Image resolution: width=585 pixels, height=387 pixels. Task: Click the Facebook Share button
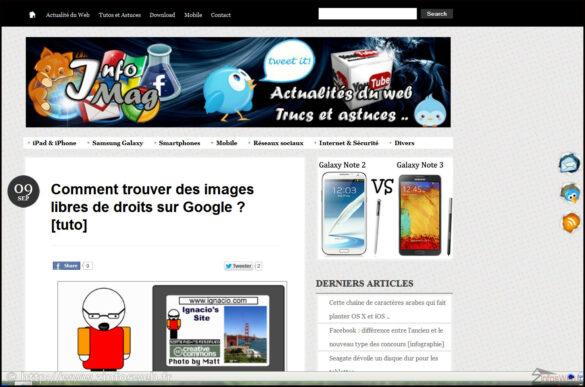click(66, 266)
